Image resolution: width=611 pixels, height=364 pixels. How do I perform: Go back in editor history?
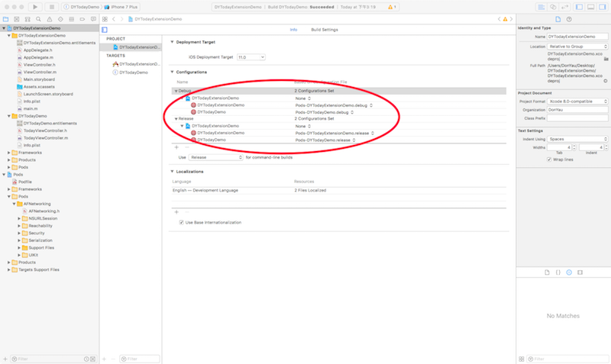[114, 19]
